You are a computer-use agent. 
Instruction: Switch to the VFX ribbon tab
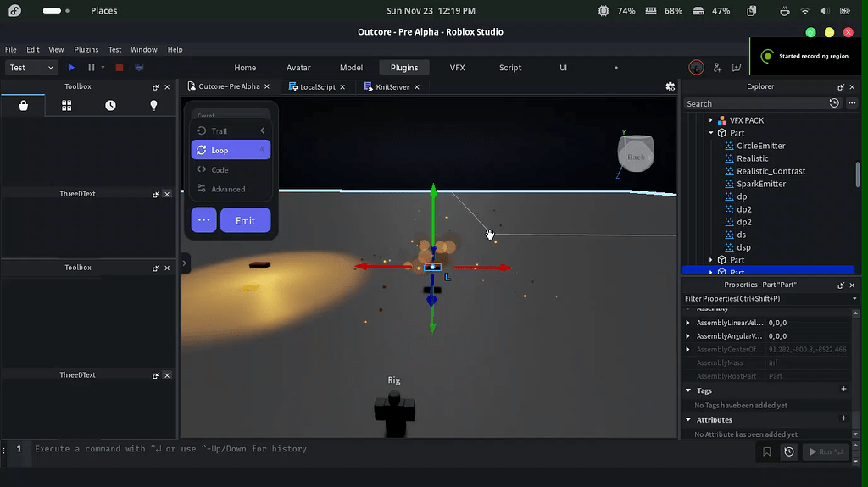pos(457,68)
